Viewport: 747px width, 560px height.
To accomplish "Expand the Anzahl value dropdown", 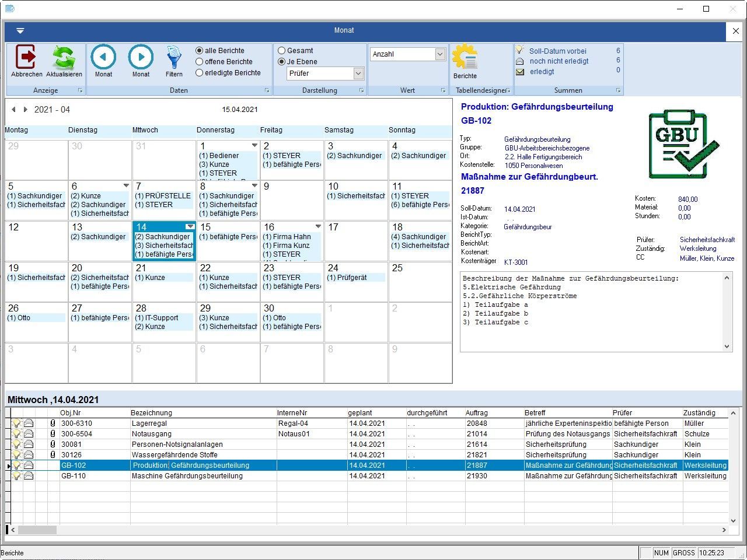I will point(440,54).
